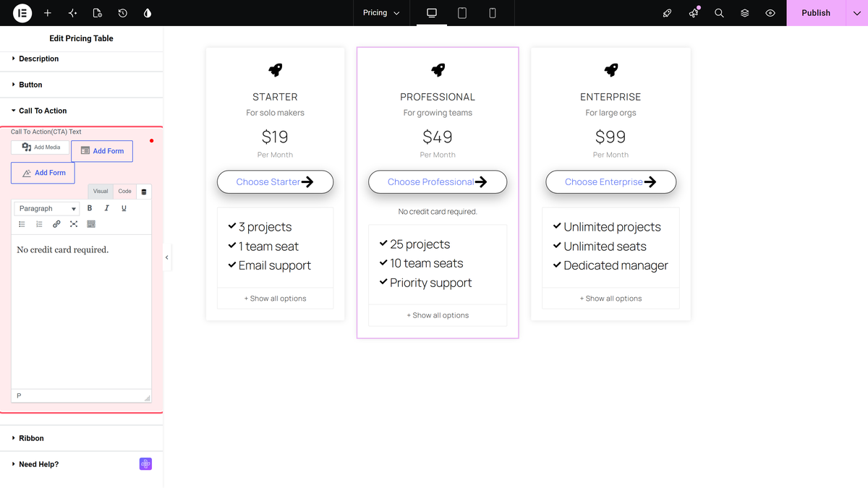Open the Elementor logo menu
This screenshot has height=488, width=868.
point(22,13)
